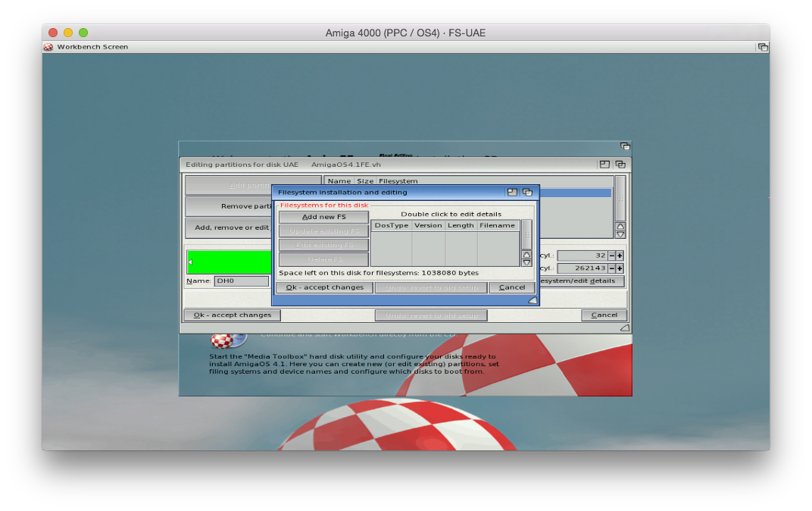Click the Remove partition button
This screenshot has width=812, height=511.
[229, 206]
